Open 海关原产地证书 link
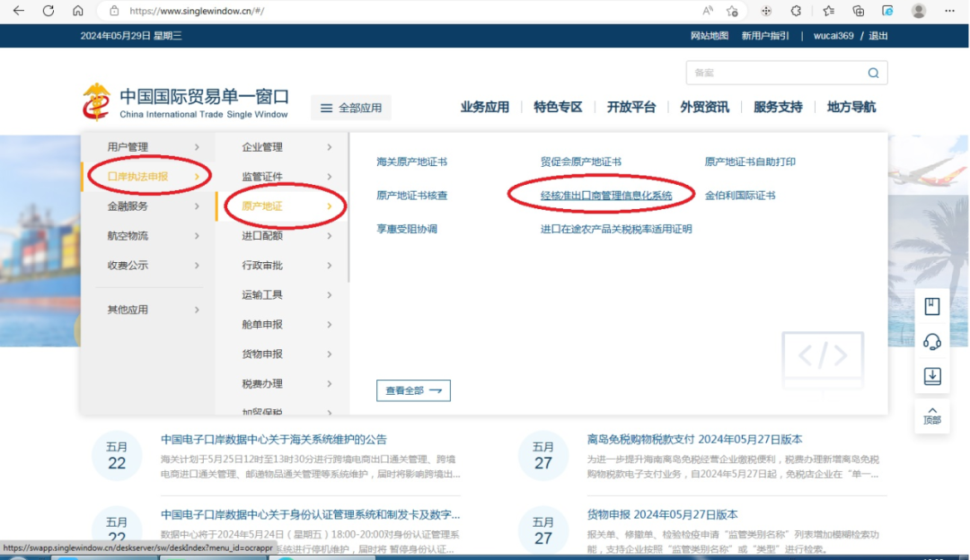 pyautogui.click(x=411, y=162)
